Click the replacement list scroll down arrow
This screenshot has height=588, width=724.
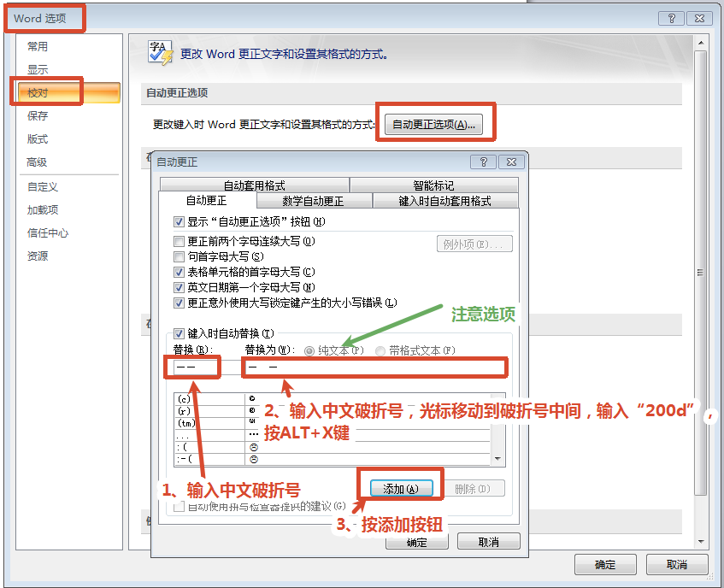coord(497,459)
